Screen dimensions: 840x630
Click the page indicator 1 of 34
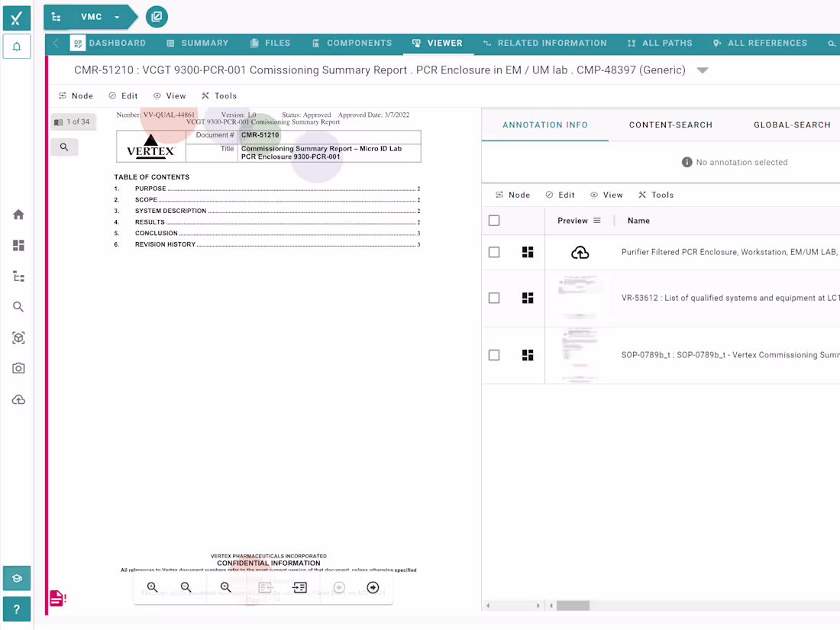coord(73,122)
